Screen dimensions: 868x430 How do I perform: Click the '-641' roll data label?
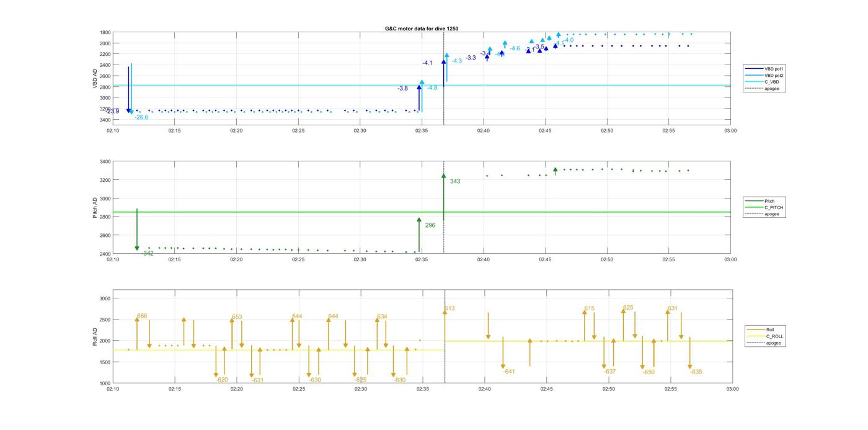pos(509,372)
